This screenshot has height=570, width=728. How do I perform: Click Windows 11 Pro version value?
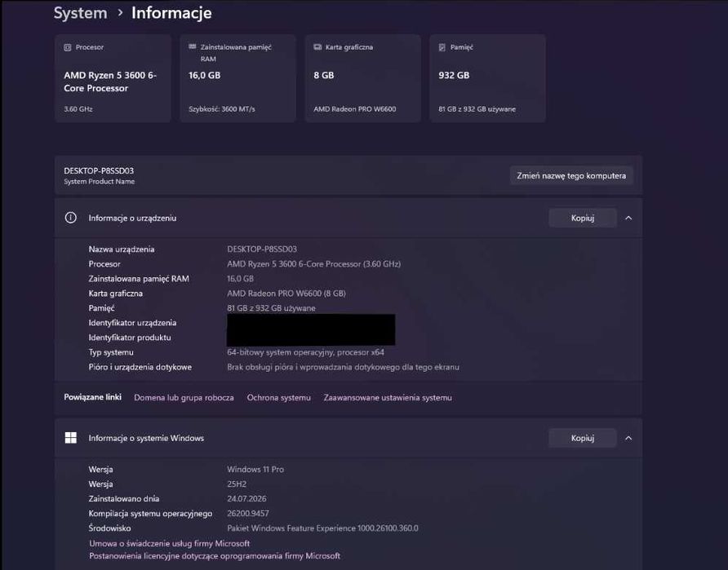(x=255, y=470)
